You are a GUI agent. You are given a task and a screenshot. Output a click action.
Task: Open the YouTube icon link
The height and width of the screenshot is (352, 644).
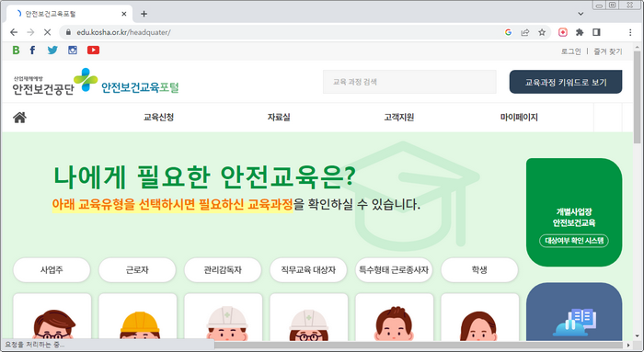tap(93, 50)
